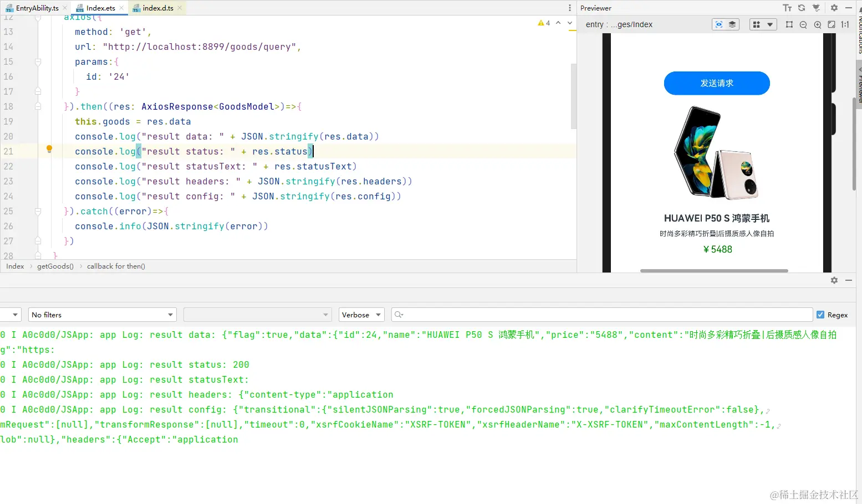Image resolution: width=862 pixels, height=504 pixels.
Task: Click the 时尚多彩精巧折叠 description text in preview
Action: (x=717, y=234)
